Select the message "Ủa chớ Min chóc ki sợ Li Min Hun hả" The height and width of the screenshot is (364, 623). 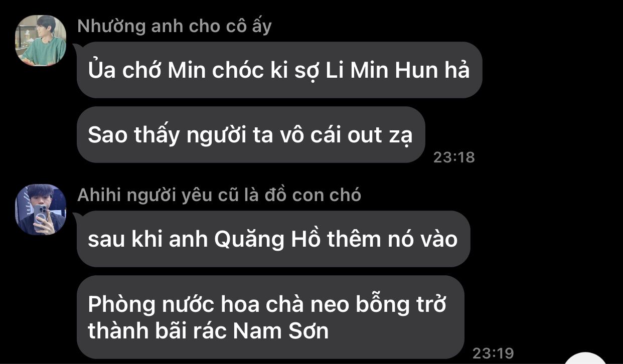point(279,70)
